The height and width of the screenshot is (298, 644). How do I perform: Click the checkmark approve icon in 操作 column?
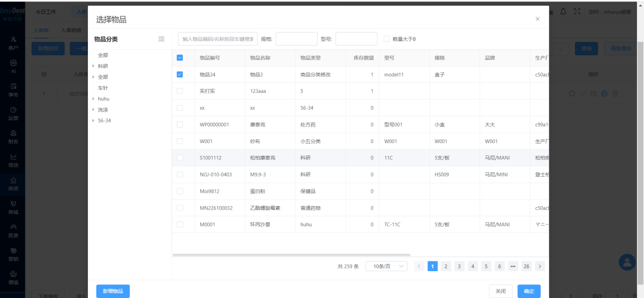(584, 93)
